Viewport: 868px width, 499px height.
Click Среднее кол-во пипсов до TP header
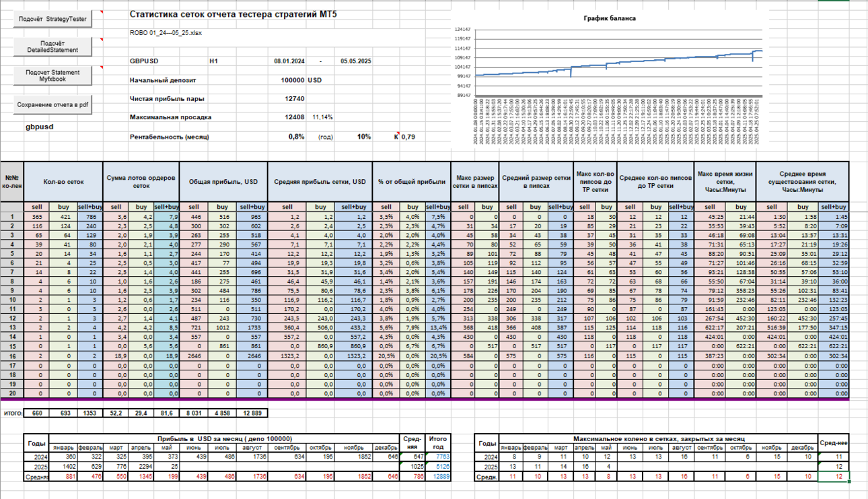(x=656, y=181)
